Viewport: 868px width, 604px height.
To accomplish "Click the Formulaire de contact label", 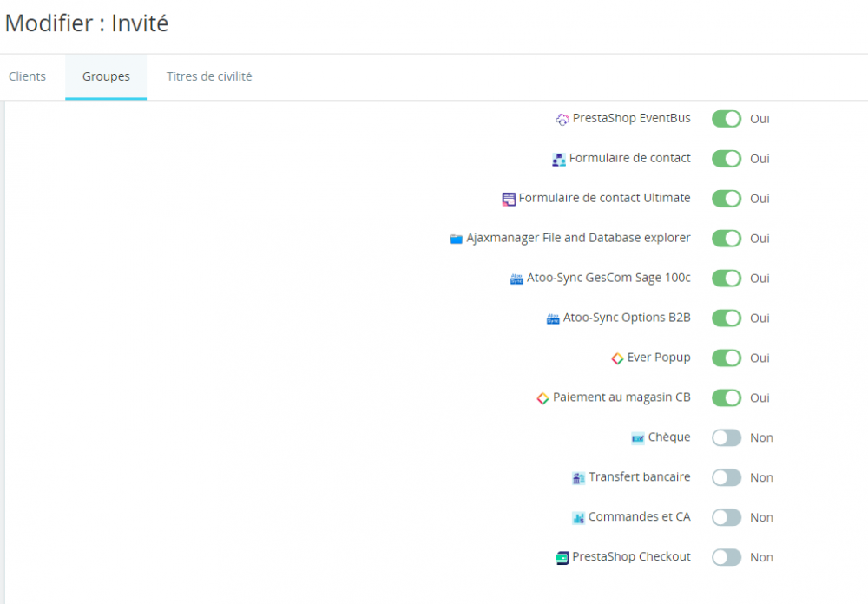I will 629,158.
